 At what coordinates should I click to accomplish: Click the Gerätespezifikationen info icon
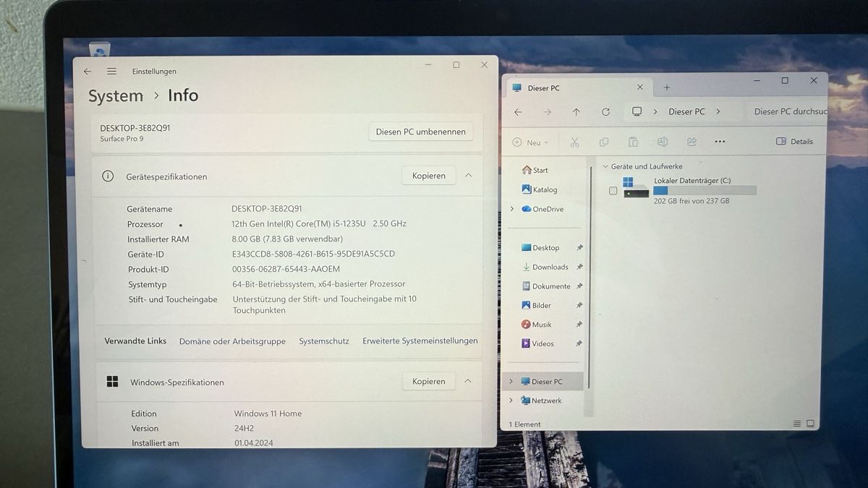(x=108, y=176)
